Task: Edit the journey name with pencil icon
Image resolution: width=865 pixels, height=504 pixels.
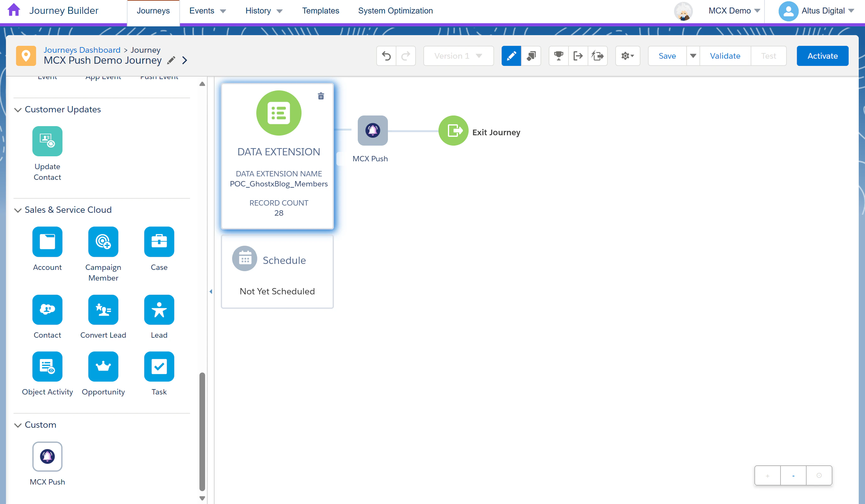Action: coord(171,61)
